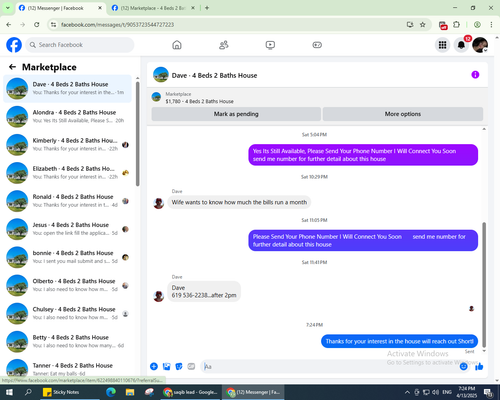Viewport: 500px width, 400px height.
Task: Open Windows taskbar search
Action: point(28,392)
